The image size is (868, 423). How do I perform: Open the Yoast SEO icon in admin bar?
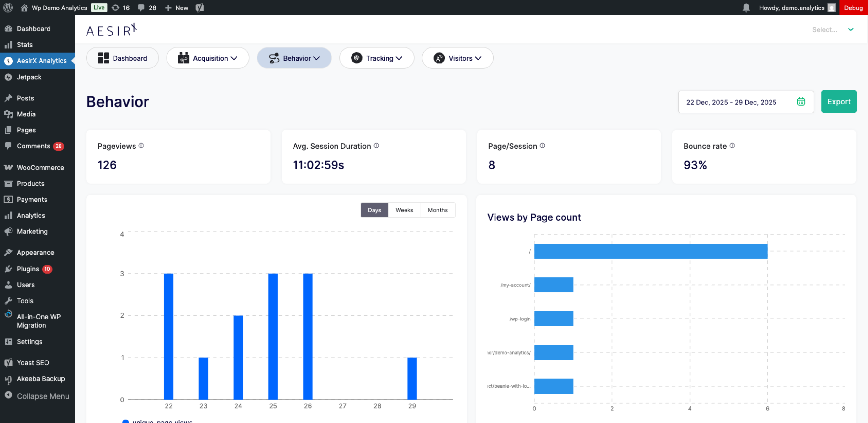point(199,8)
